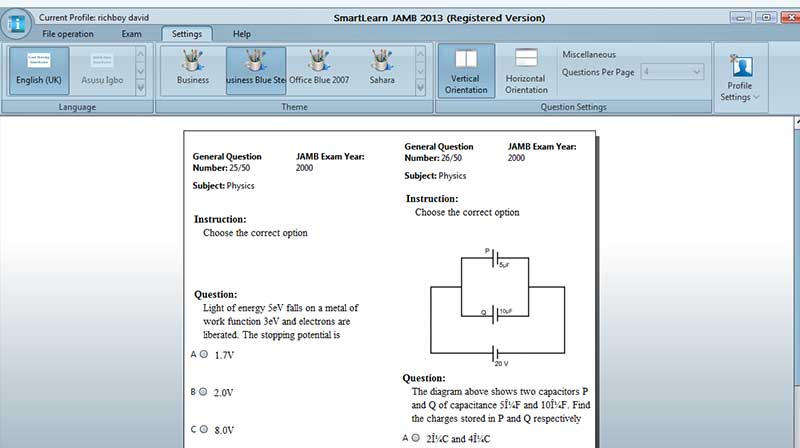Click the Language group label
Image resolution: width=800 pixels, height=448 pixels.
[77, 107]
